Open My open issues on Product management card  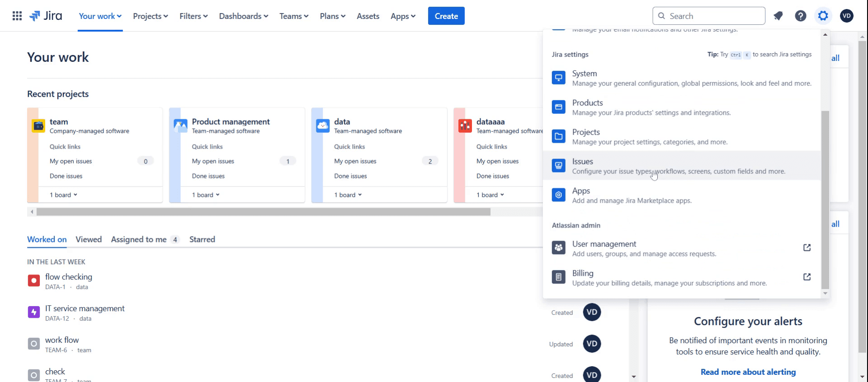(213, 161)
